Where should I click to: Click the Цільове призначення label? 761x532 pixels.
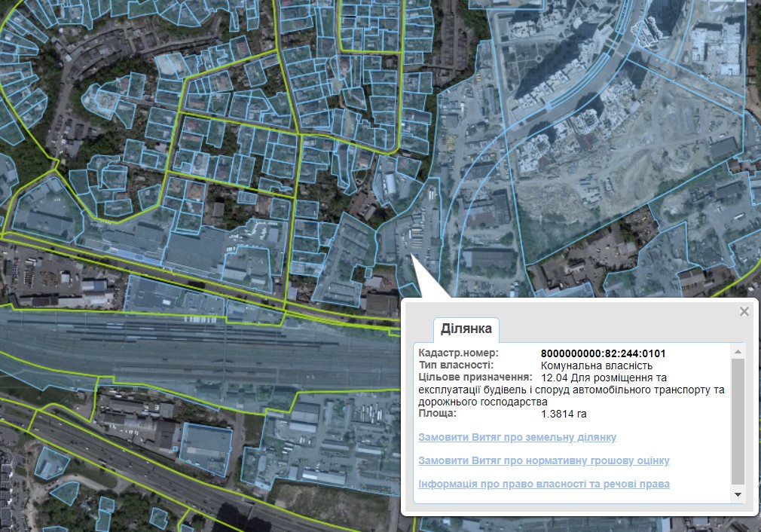click(475, 377)
